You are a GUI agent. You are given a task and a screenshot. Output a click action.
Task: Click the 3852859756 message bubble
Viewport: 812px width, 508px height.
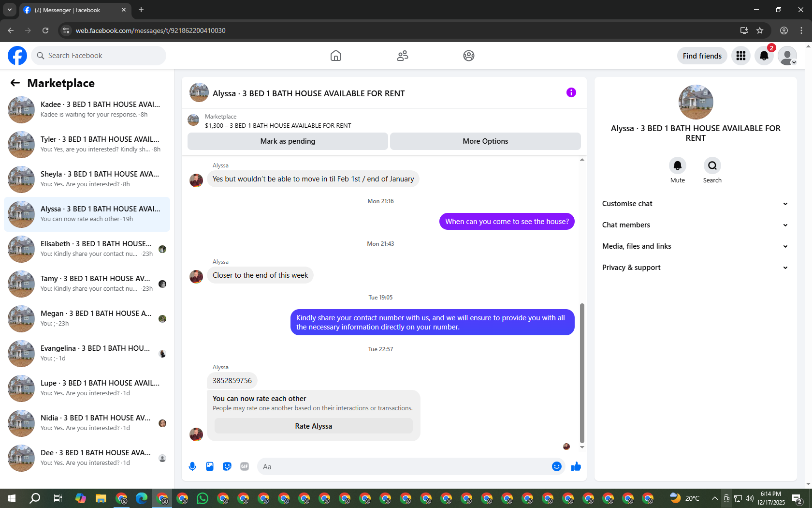tap(232, 381)
